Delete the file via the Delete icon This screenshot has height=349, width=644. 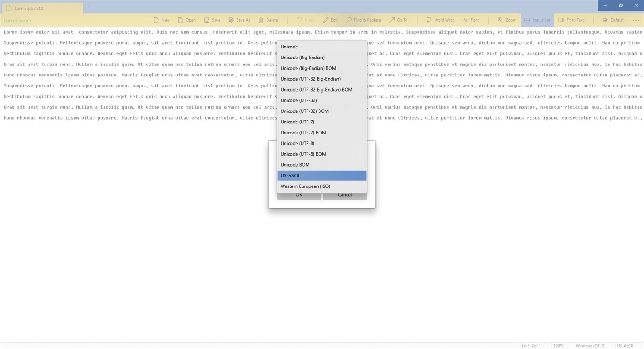268,20
